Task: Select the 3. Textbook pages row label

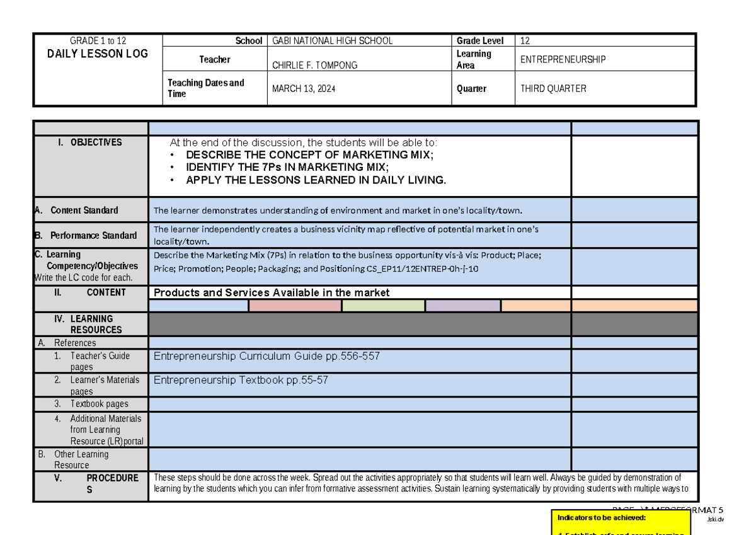Action: [x=91, y=404]
